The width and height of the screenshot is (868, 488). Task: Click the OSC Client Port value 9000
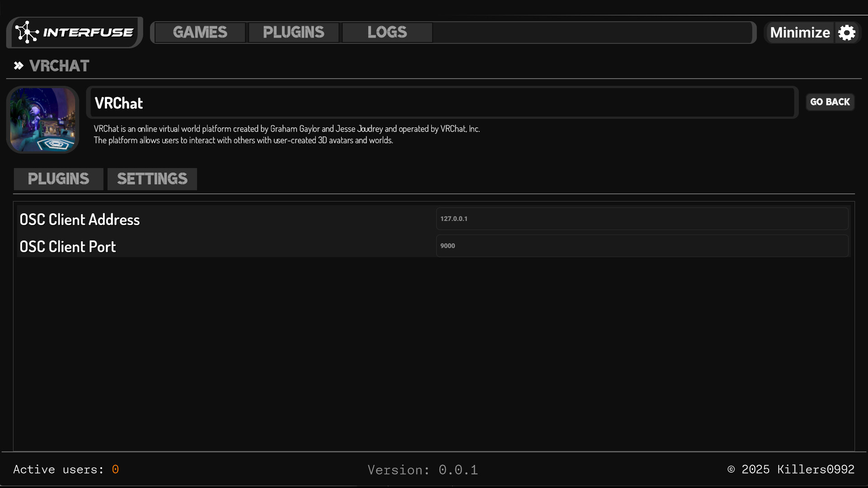click(x=642, y=245)
